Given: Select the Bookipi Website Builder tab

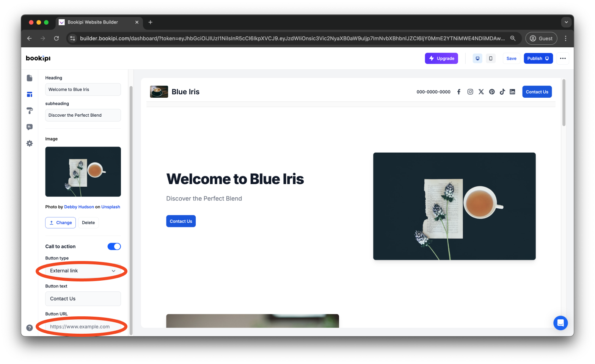Looking at the screenshot, I should coord(99,22).
